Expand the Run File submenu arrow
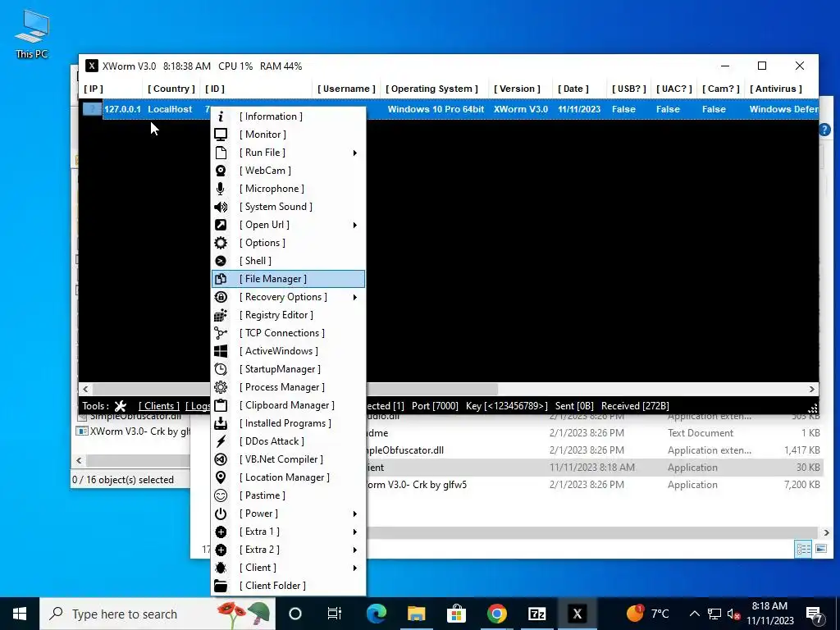This screenshot has height=630, width=840. click(354, 153)
